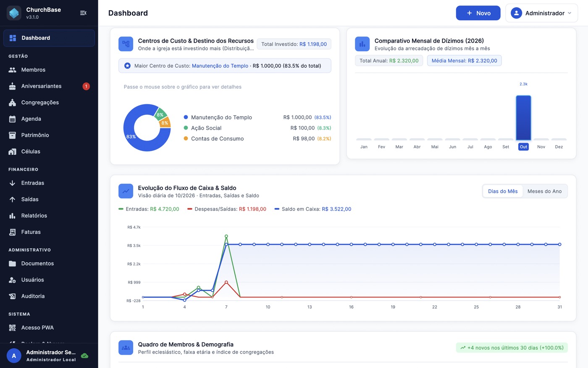Click the administrator avatar in sidebar footer
The width and height of the screenshot is (588, 368).
click(14, 356)
